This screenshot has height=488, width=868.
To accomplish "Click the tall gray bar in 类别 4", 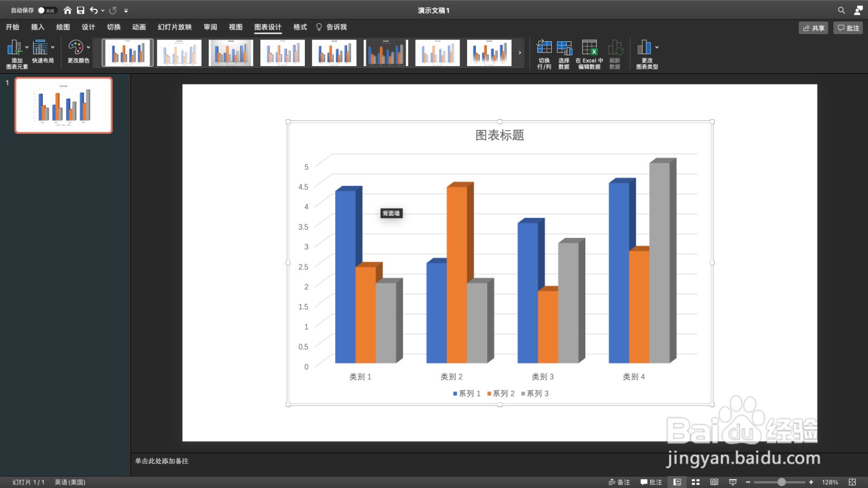I will pyautogui.click(x=662, y=261).
